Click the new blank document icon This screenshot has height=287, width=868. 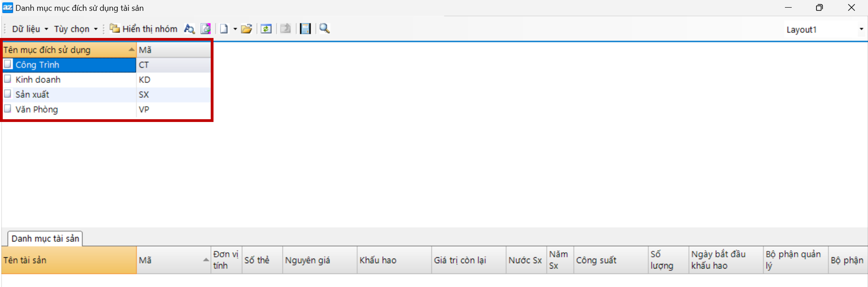click(x=224, y=29)
